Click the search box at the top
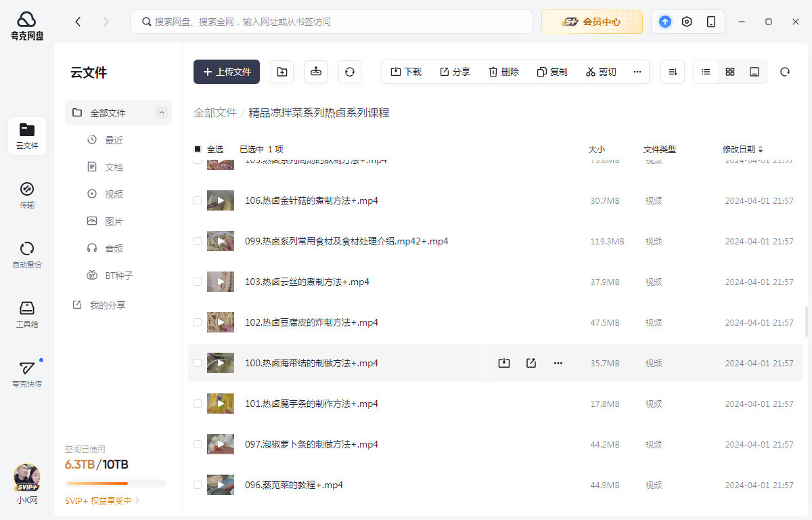 332,22
